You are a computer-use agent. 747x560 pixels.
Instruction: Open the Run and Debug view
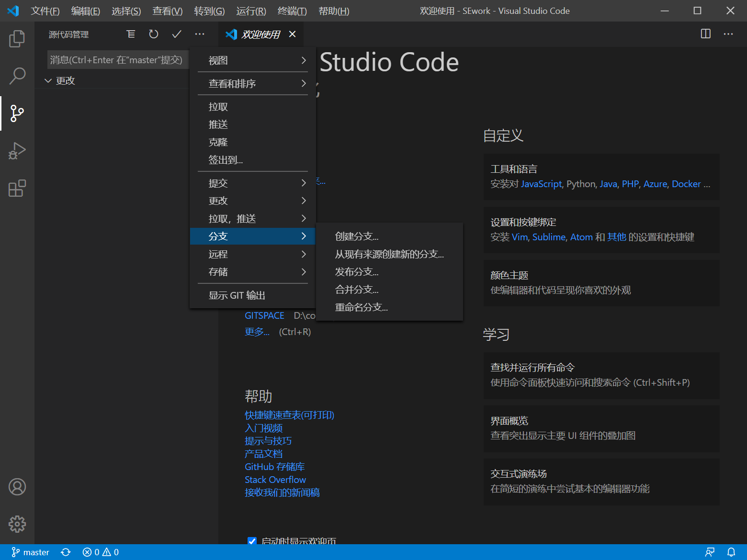[17, 150]
